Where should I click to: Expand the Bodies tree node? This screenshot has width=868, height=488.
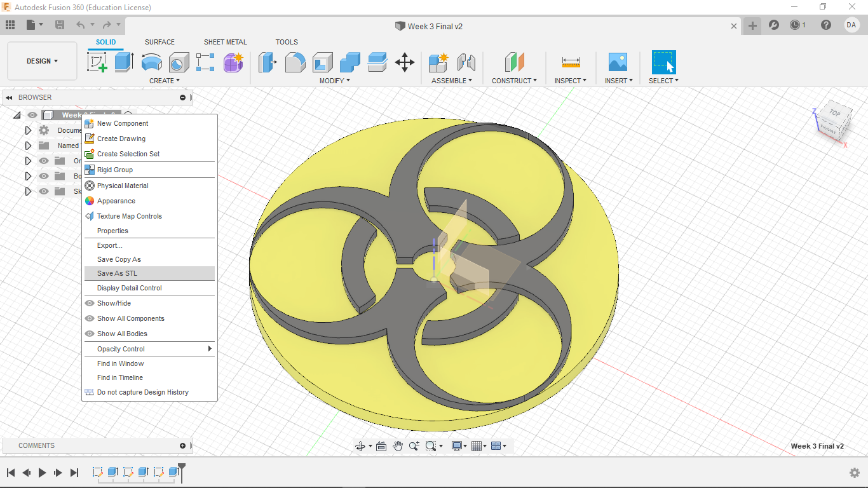28,176
